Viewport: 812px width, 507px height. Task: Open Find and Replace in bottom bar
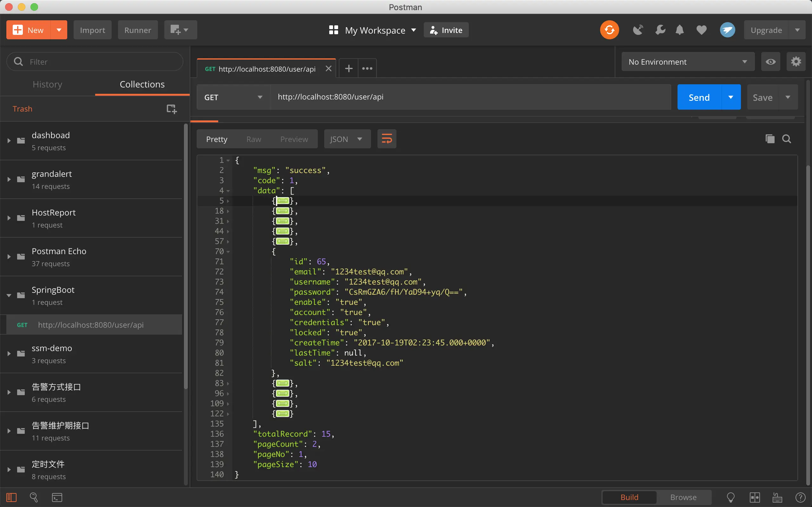(x=34, y=497)
